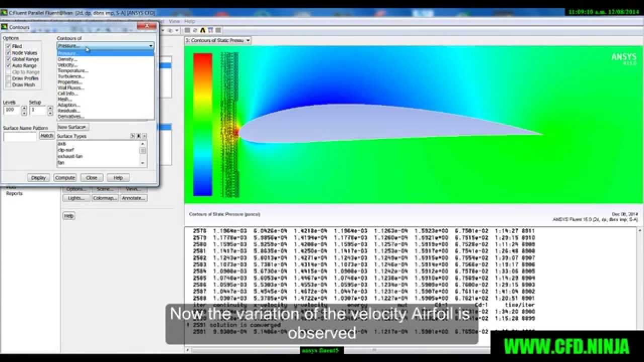This screenshot has width=644, height=362.
Task: Select Wall Fluxes... in the list
Action: 106,87
